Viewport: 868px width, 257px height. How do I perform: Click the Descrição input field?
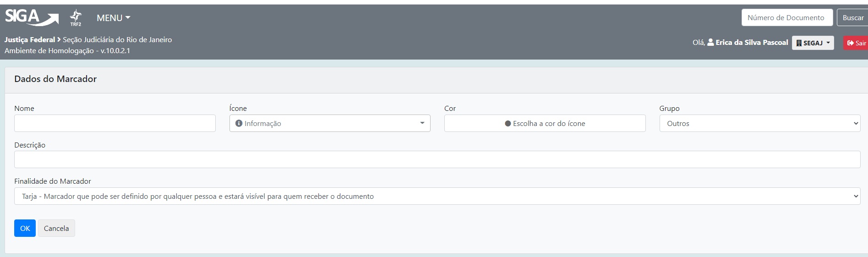(437, 159)
